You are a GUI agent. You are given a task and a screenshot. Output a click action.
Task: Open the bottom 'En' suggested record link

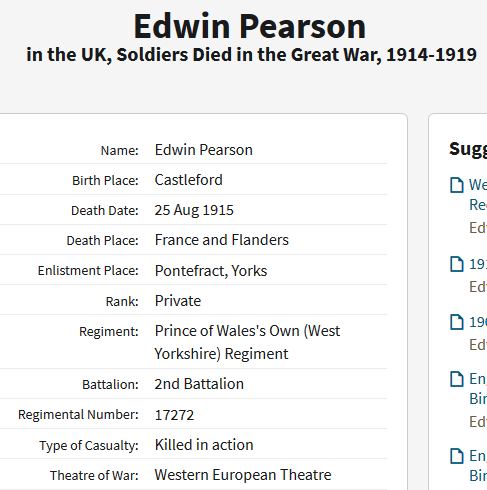pos(478,466)
